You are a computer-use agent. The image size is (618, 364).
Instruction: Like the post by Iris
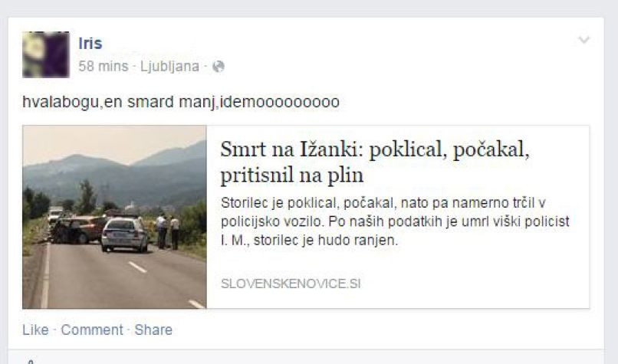click(35, 330)
